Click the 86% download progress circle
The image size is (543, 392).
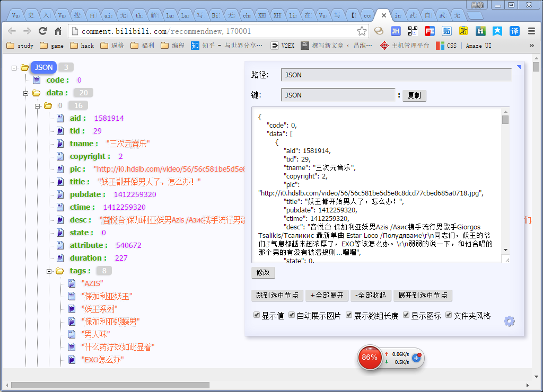pyautogui.click(x=370, y=358)
